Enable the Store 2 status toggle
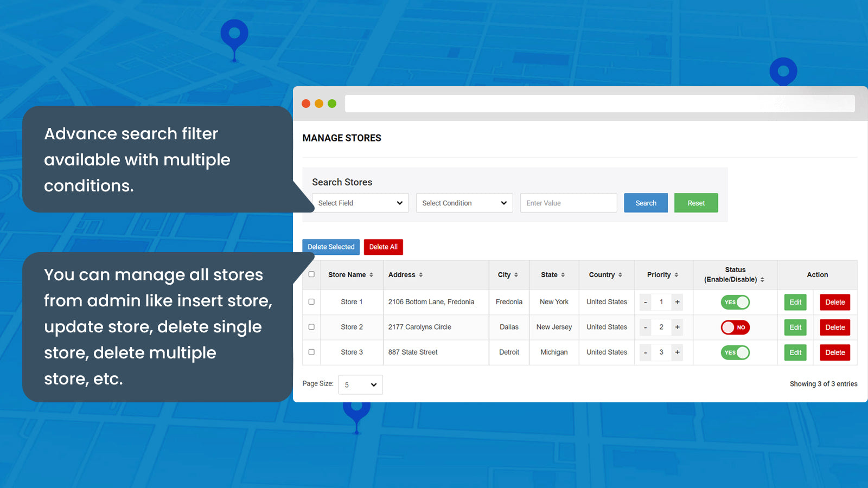The height and width of the screenshot is (488, 868). tap(735, 327)
